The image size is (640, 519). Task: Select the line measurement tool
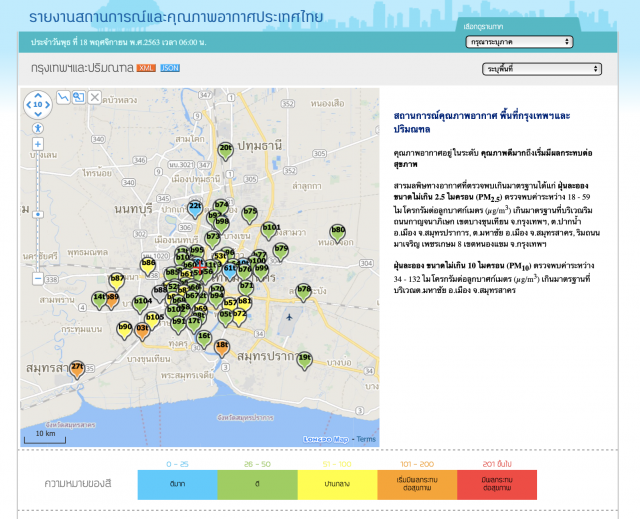point(63,97)
